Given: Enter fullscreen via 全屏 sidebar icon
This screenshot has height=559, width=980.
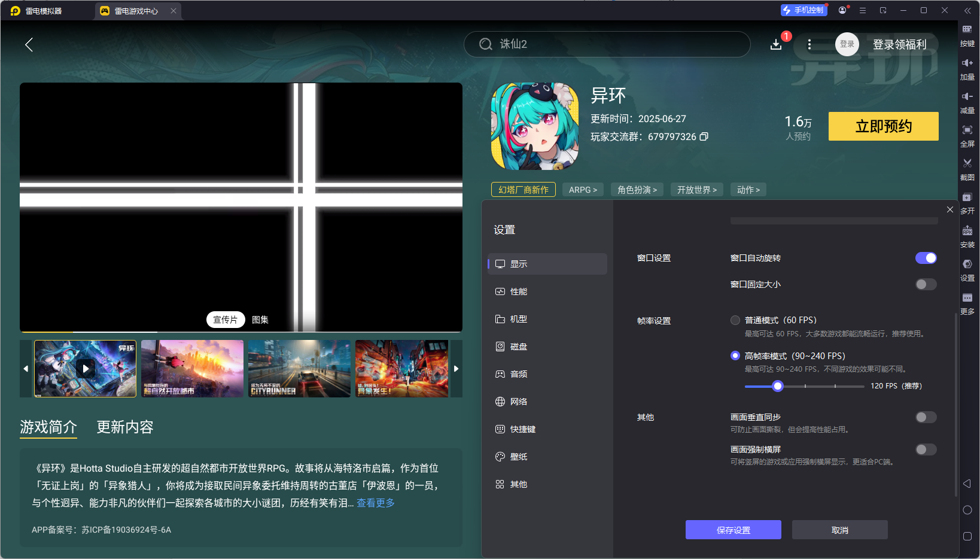Looking at the screenshot, I should click(967, 136).
